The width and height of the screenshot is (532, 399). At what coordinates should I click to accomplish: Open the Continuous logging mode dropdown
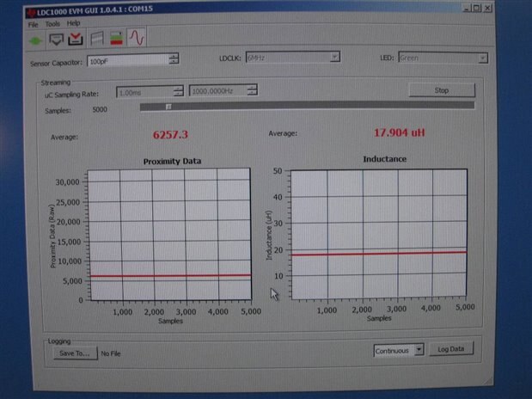point(398,351)
